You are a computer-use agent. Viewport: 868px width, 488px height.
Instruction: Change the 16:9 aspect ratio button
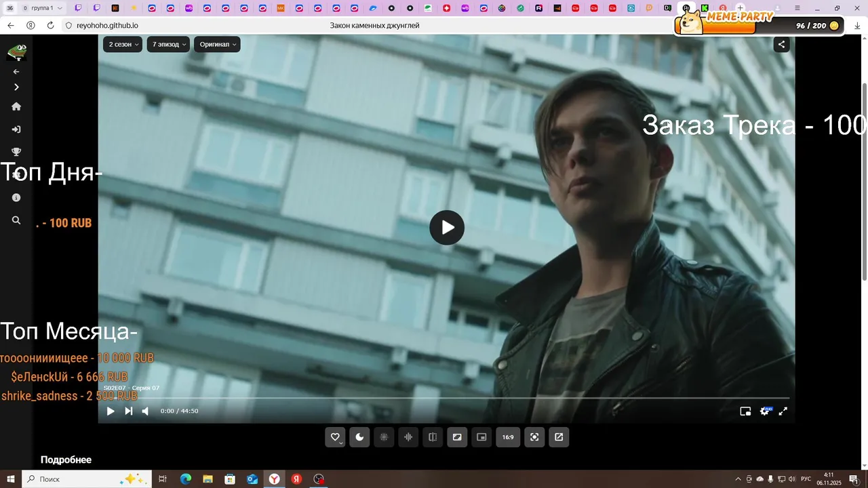click(x=508, y=437)
